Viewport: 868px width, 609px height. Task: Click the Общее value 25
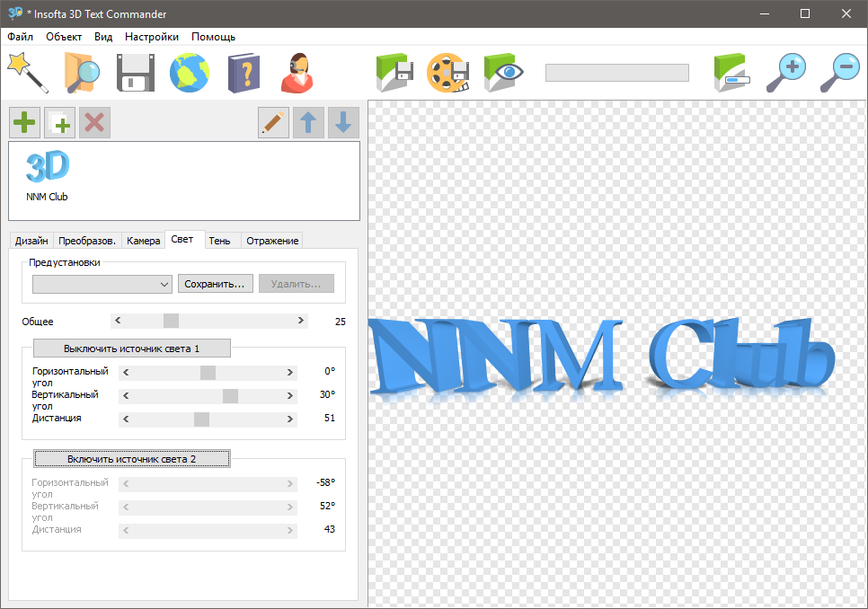(341, 322)
